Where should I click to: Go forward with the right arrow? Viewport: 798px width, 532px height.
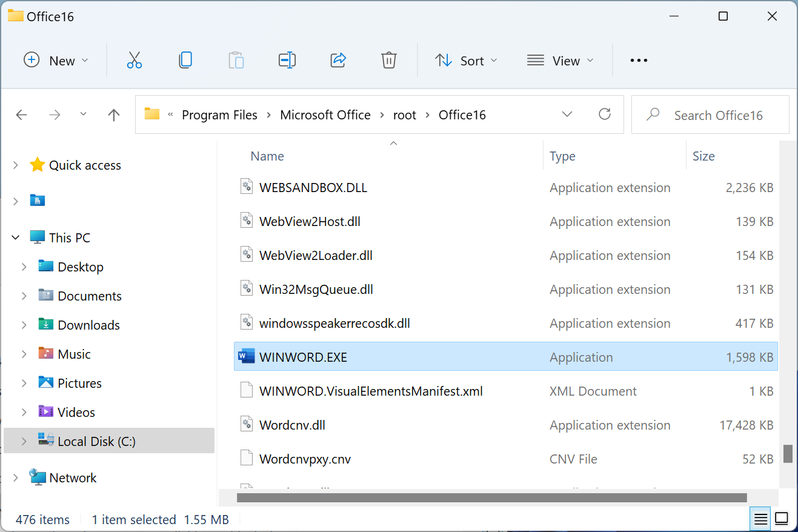tap(55, 115)
